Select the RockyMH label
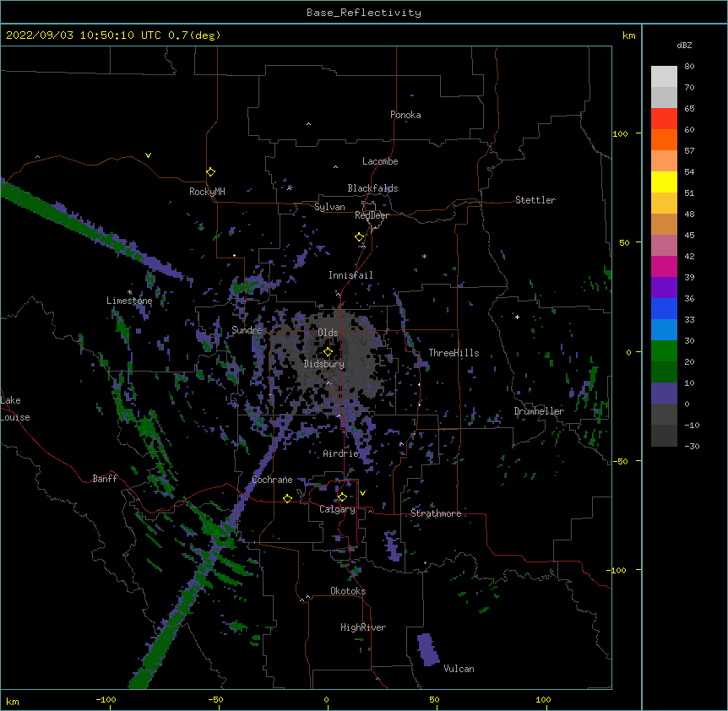Image resolution: width=728 pixels, height=711 pixels. (207, 192)
